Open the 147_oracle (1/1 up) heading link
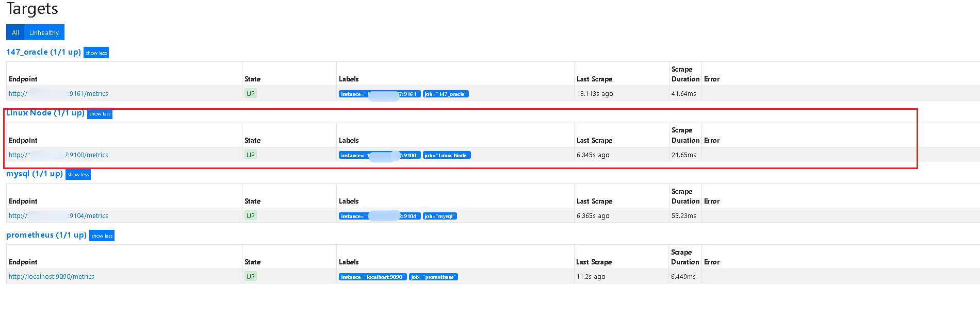 [43, 52]
